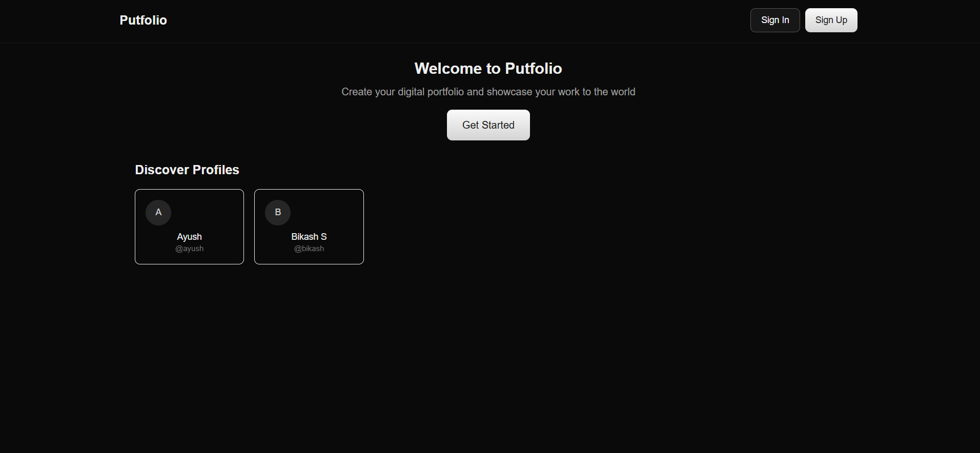Click the Welcome to Putfolio heading
980x453 pixels.
(488, 68)
